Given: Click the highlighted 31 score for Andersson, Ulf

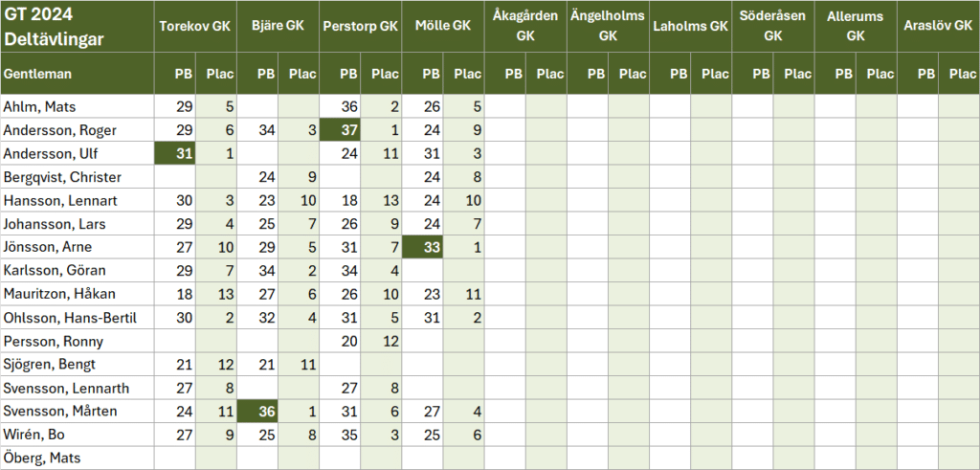Looking at the screenshot, I should point(175,153).
